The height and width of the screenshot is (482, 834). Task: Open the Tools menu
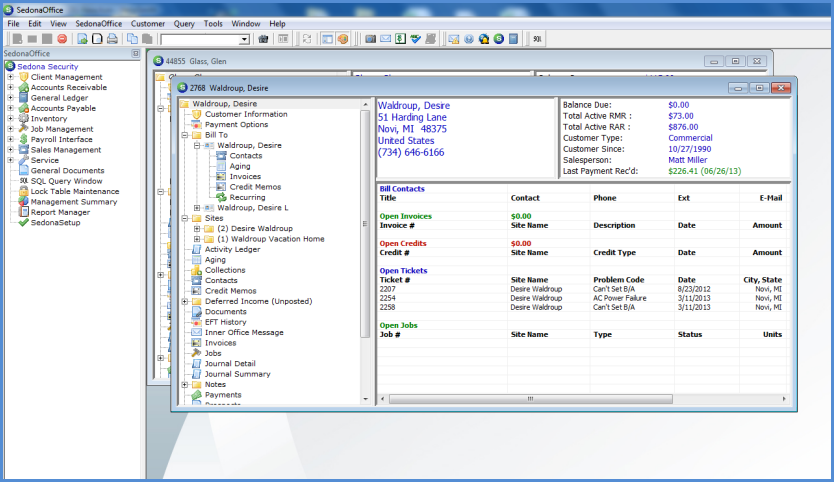213,24
